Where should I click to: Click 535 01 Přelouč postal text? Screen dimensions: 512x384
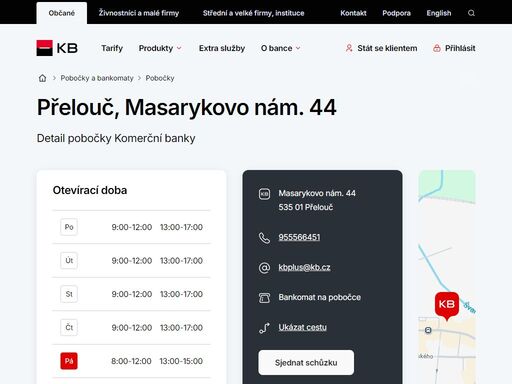coord(305,207)
